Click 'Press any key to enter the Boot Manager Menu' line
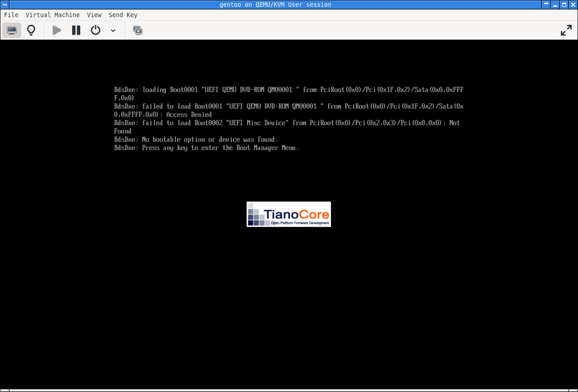 click(206, 148)
